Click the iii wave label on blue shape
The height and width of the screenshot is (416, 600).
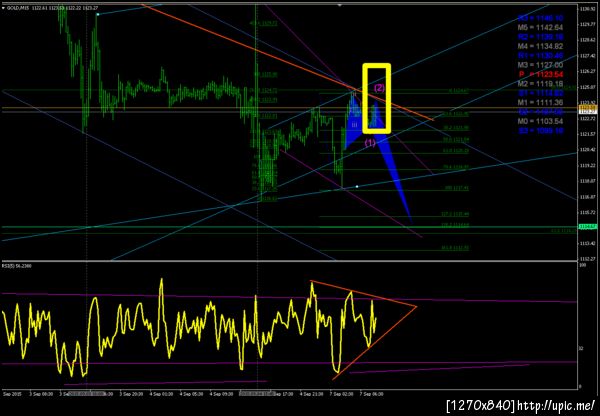pyautogui.click(x=354, y=125)
